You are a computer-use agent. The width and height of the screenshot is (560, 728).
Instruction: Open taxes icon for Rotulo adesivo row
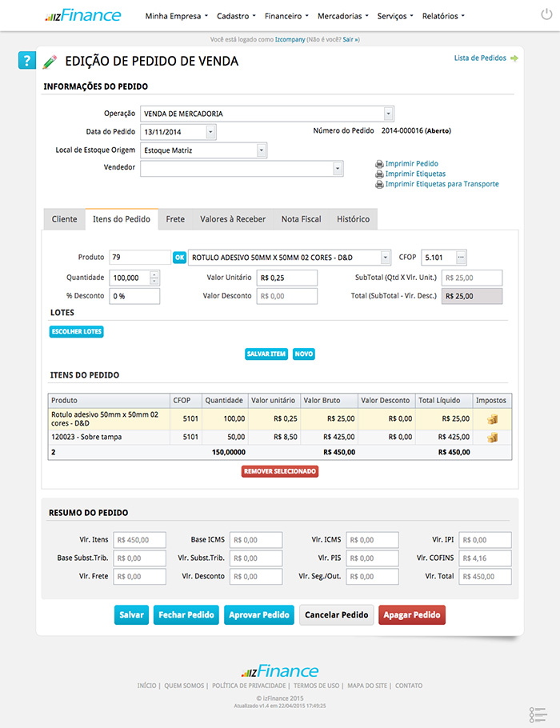point(492,418)
